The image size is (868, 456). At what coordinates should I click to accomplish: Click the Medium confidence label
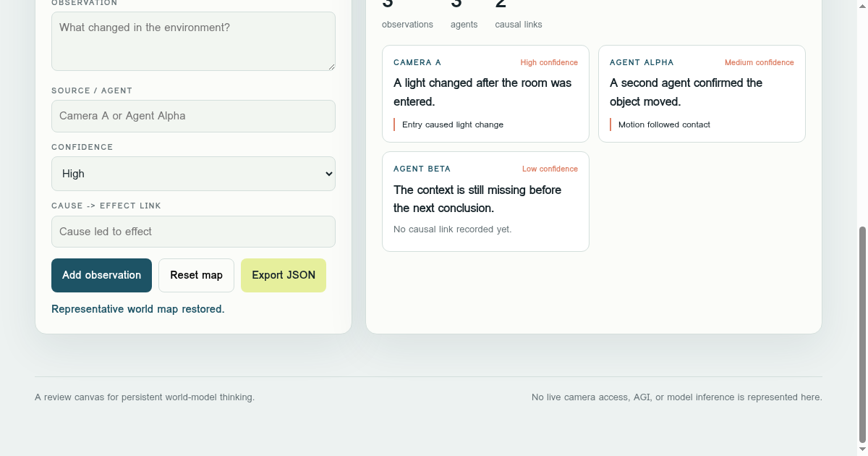tap(759, 62)
